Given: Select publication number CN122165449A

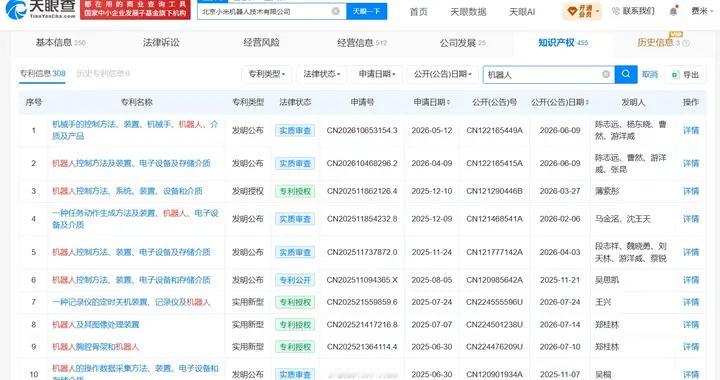Looking at the screenshot, I should coord(494,130).
